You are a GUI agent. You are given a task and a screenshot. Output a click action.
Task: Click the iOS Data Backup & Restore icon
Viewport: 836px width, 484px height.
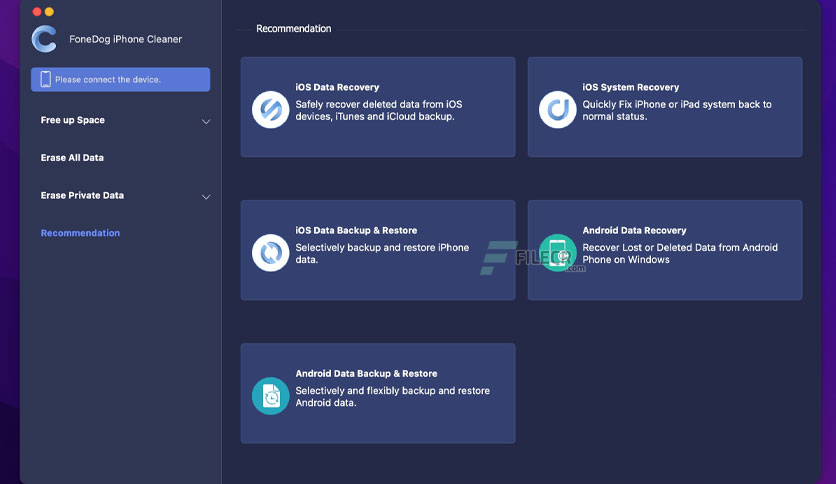click(x=270, y=253)
